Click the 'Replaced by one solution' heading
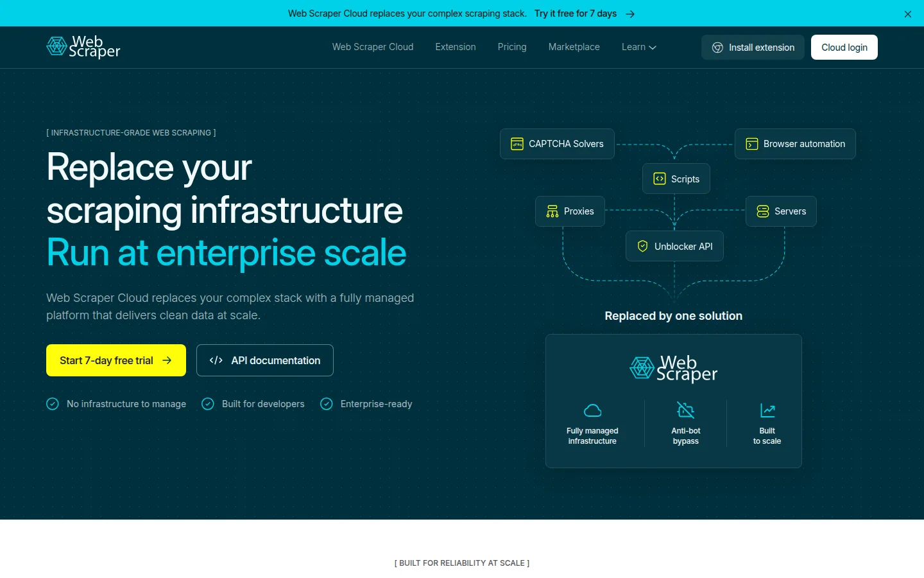The width and height of the screenshot is (924, 578). pos(674,316)
